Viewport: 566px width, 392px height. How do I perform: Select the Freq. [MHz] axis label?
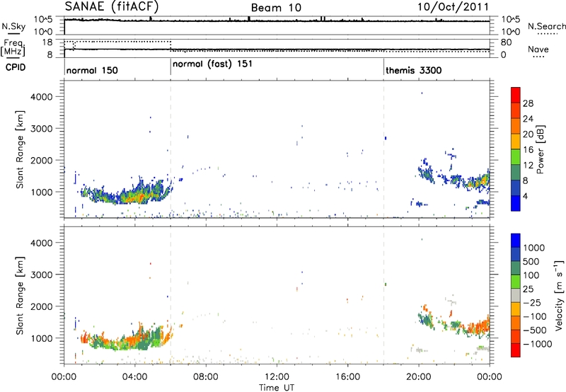13,47
